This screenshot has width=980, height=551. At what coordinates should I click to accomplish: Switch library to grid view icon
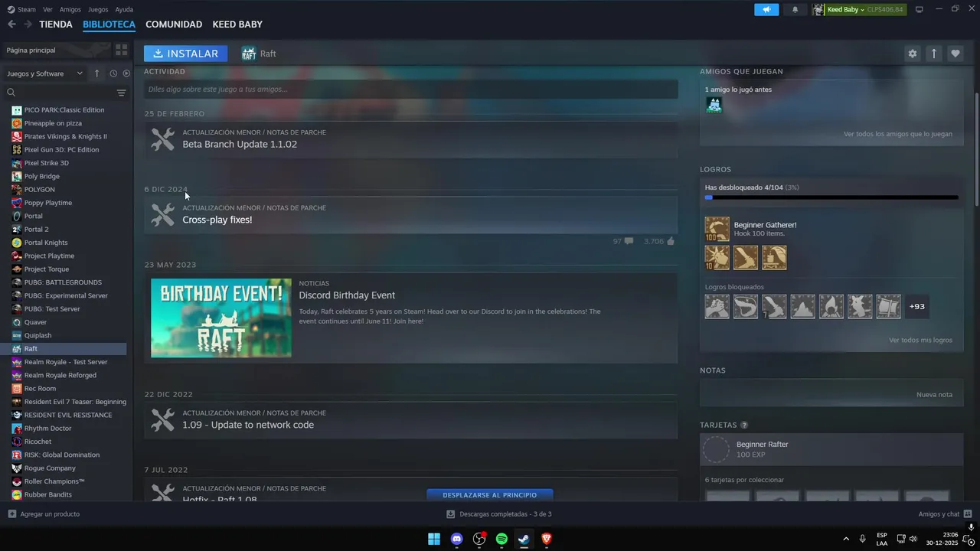click(x=121, y=50)
